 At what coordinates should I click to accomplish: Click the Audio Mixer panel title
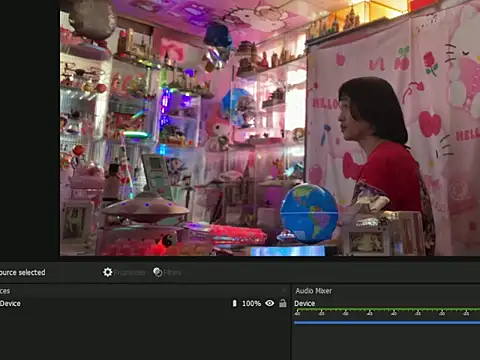coord(313,291)
